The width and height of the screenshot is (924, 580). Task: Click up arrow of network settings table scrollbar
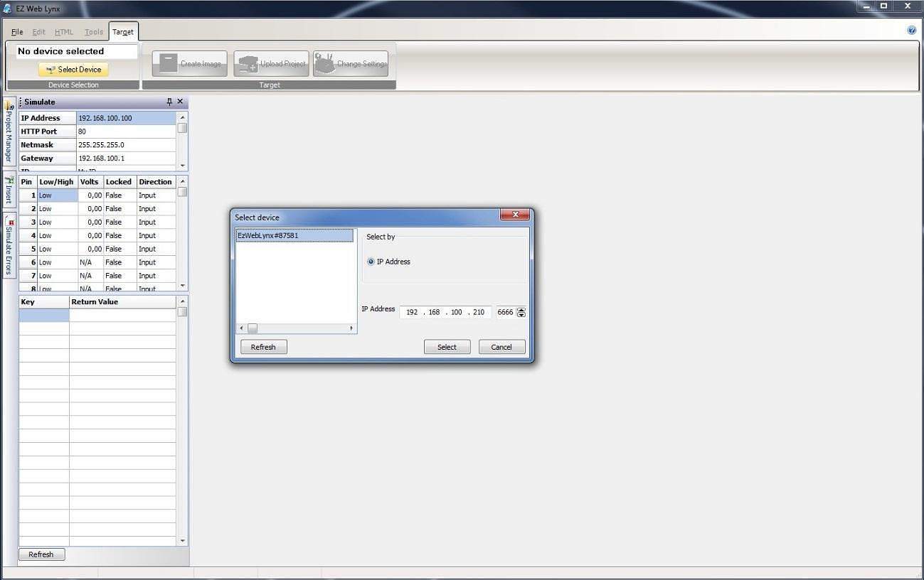(183, 117)
